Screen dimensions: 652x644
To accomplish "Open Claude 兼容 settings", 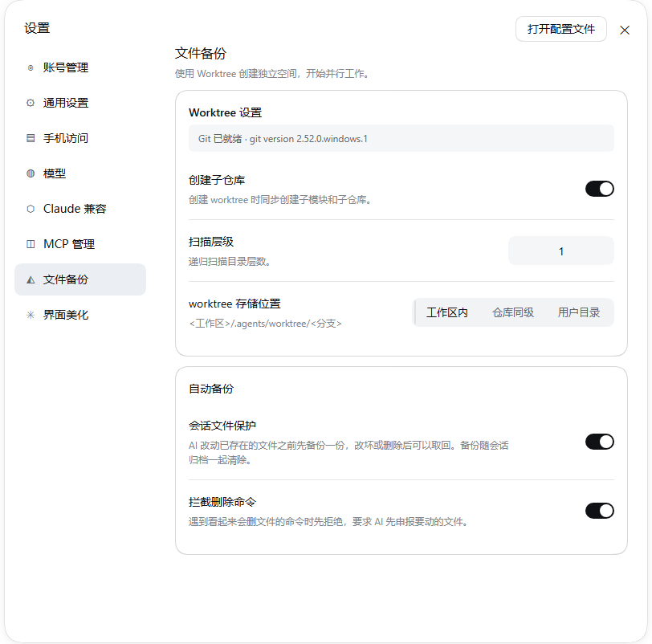I will pos(79,209).
